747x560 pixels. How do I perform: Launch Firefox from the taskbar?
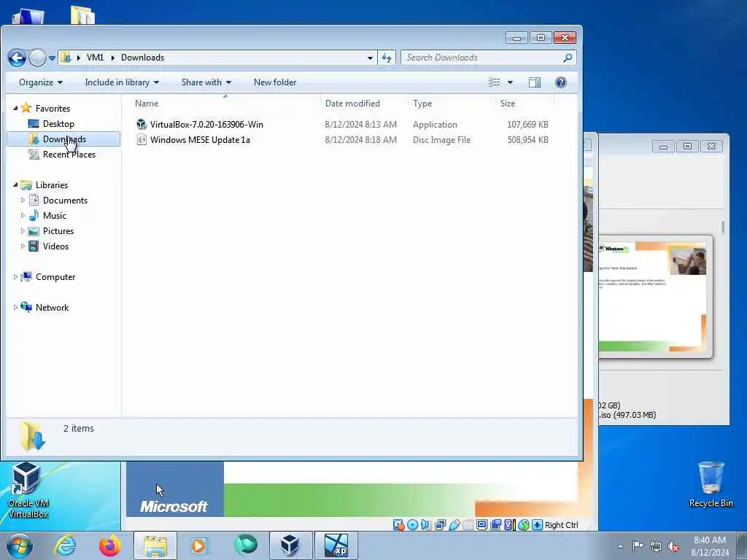[109, 545]
